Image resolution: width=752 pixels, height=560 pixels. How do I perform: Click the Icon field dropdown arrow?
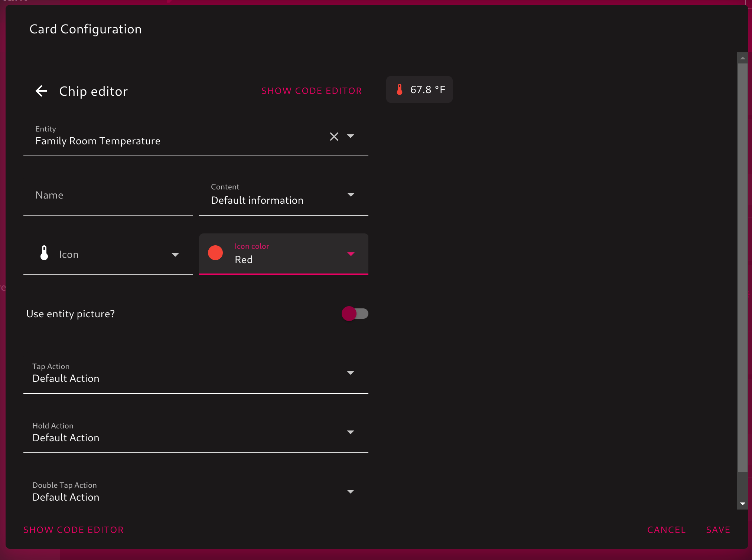[175, 255]
